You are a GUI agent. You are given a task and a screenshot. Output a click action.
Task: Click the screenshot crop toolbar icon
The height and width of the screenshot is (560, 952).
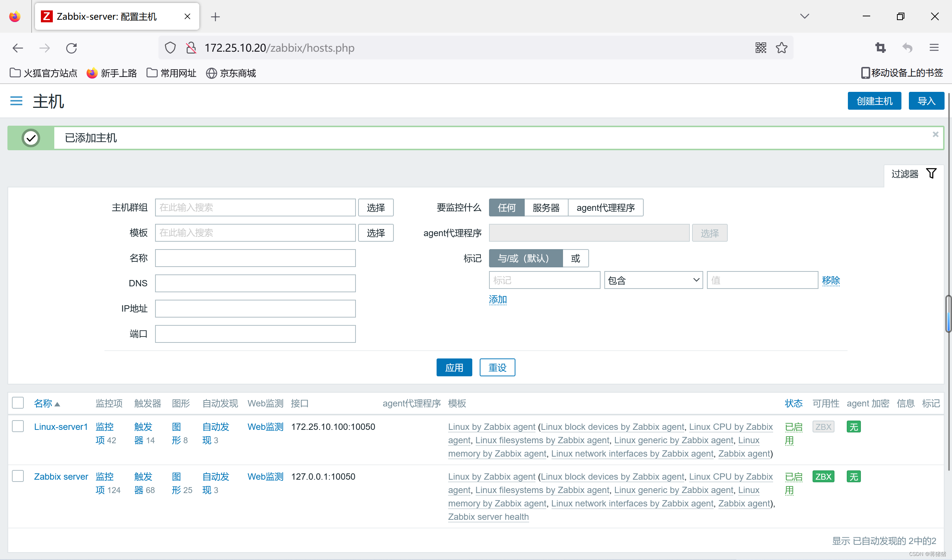tap(881, 48)
